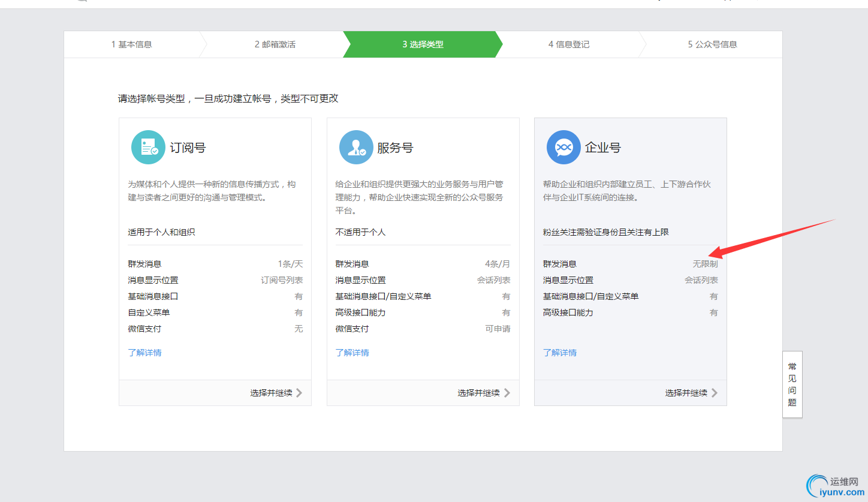This screenshot has height=502, width=868.
Task: Choose 选择并继续 for 服务号
Action: tap(478, 393)
